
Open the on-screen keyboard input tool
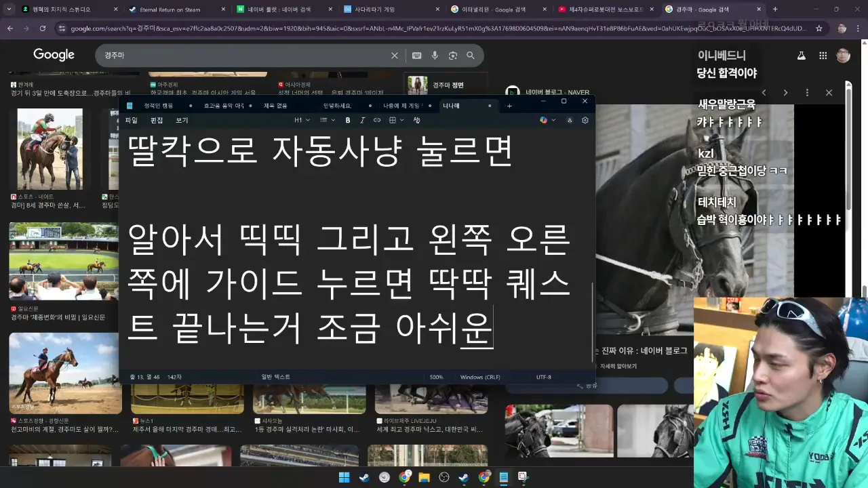tap(416, 56)
